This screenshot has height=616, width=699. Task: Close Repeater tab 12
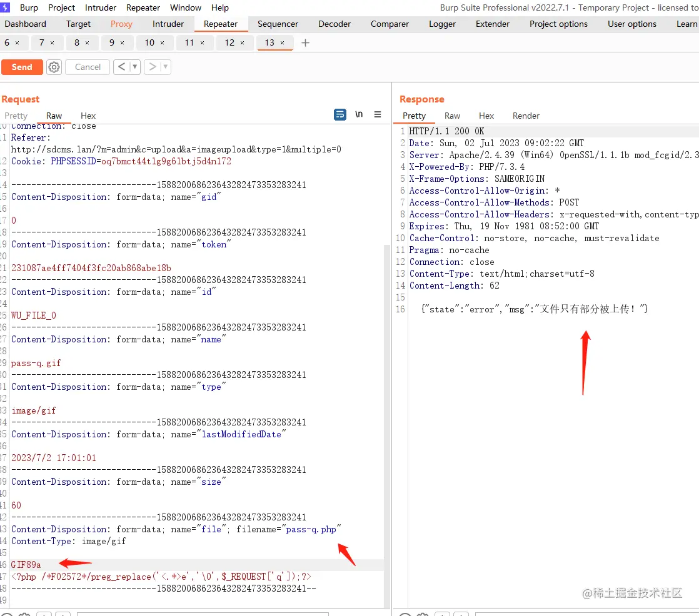click(x=243, y=42)
